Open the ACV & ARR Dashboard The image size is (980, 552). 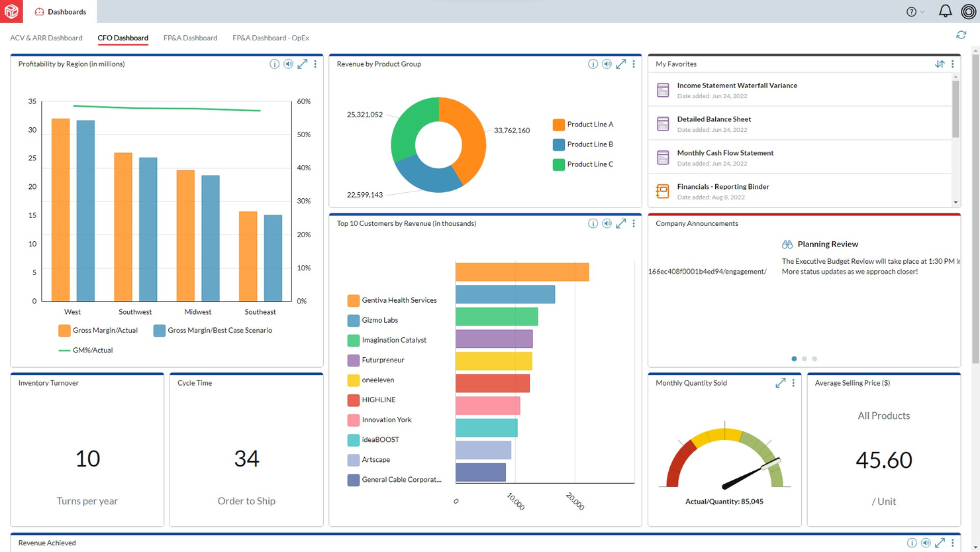[x=46, y=38]
